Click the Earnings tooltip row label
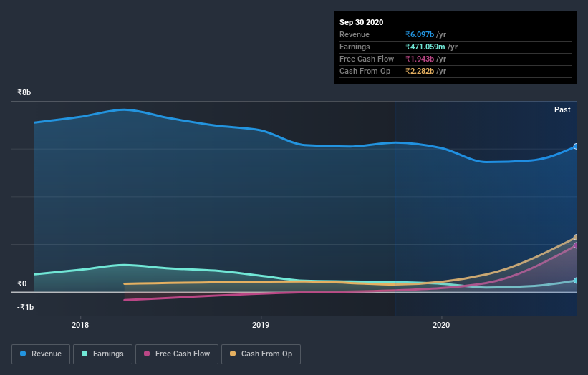The height and width of the screenshot is (375, 588). click(355, 47)
